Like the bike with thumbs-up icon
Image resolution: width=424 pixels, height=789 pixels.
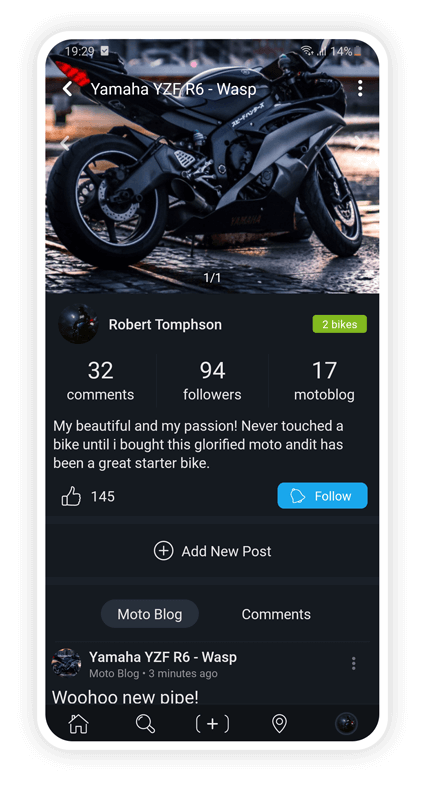[x=71, y=496]
